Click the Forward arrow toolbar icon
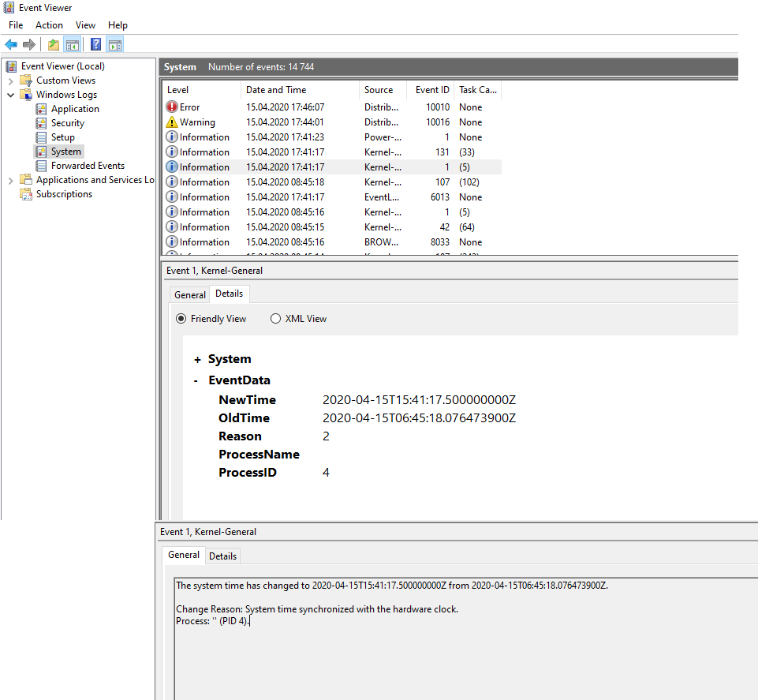Viewport: 758px width, 700px height. 29,44
